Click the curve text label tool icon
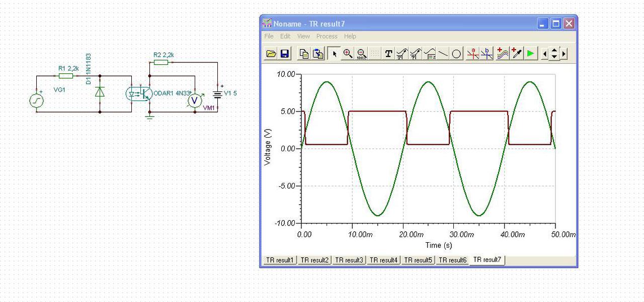This screenshot has height=302, width=644. point(402,54)
